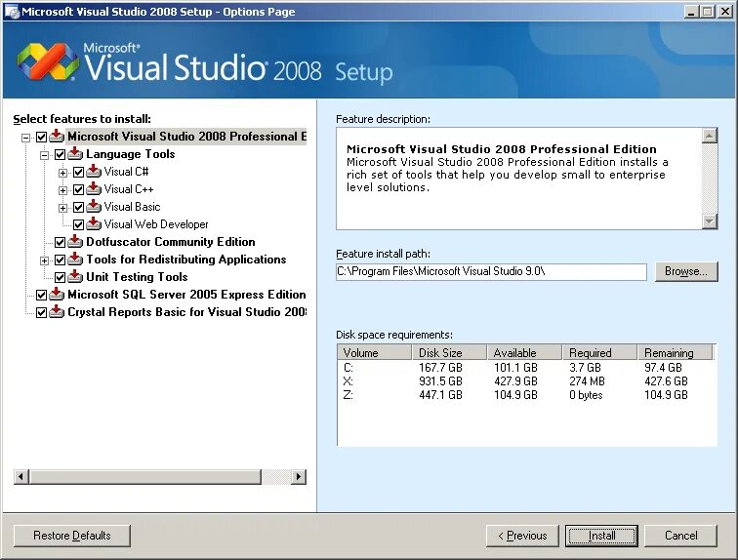The height and width of the screenshot is (560, 738).
Task: Click the Volume column header
Action: point(374,352)
